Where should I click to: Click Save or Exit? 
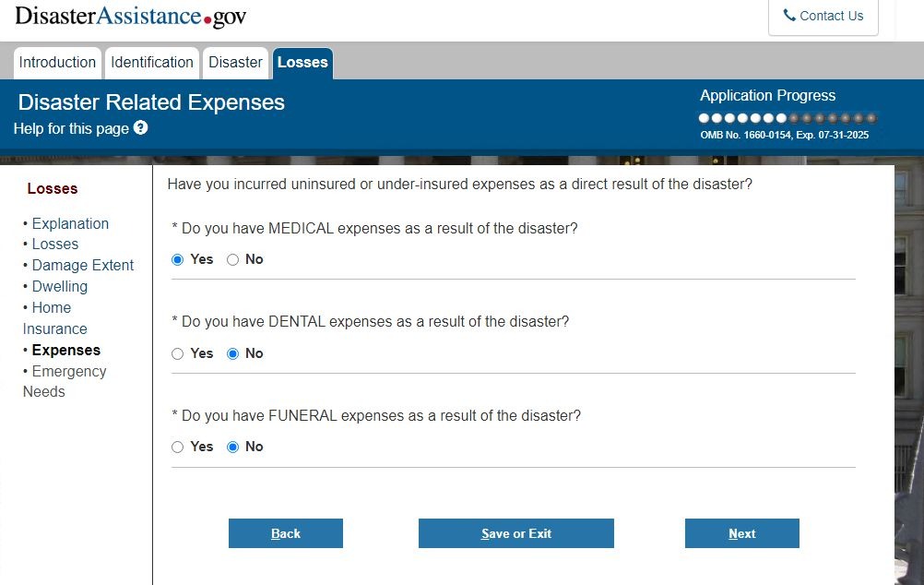pyautogui.click(x=516, y=533)
